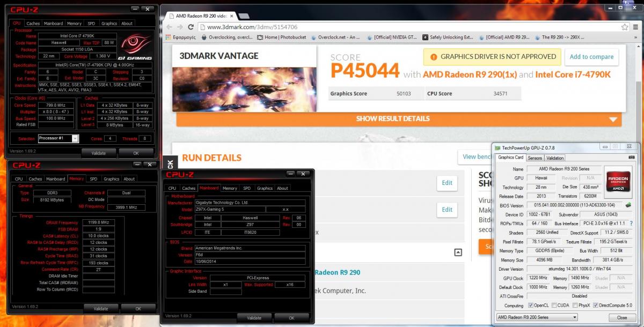Click Validate in the CPU-Z Mainboard window

click(x=254, y=318)
